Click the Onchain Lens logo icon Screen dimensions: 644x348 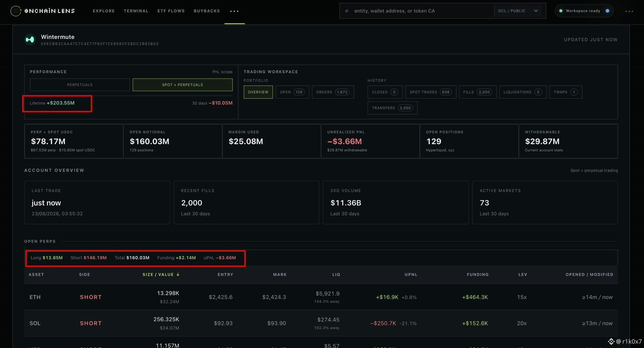pos(16,11)
